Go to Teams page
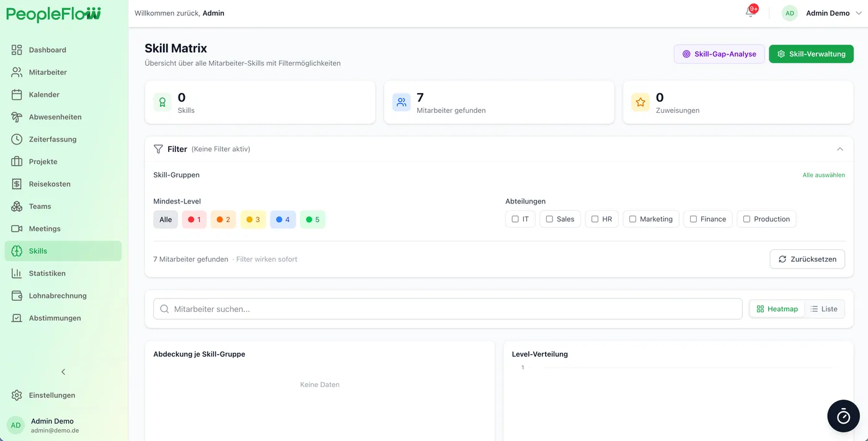868x441 pixels. click(x=63, y=206)
